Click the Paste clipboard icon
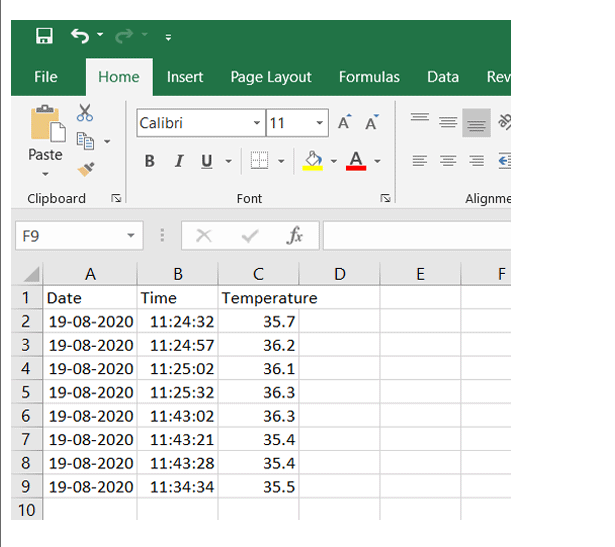This screenshot has width=615, height=547. click(x=45, y=124)
